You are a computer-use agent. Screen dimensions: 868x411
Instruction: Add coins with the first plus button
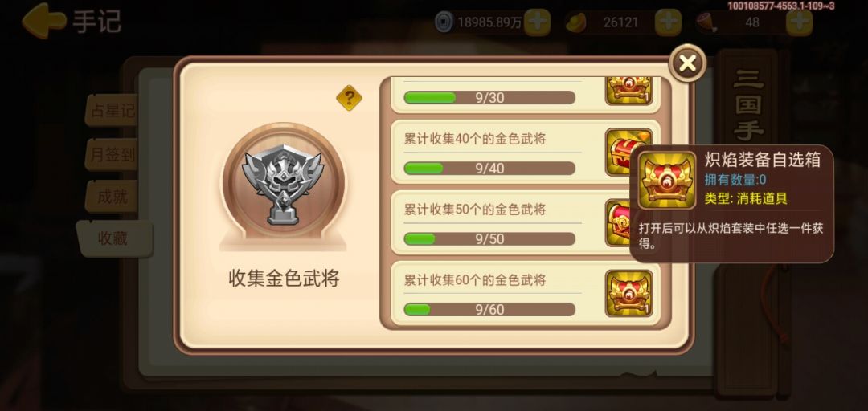point(538,22)
